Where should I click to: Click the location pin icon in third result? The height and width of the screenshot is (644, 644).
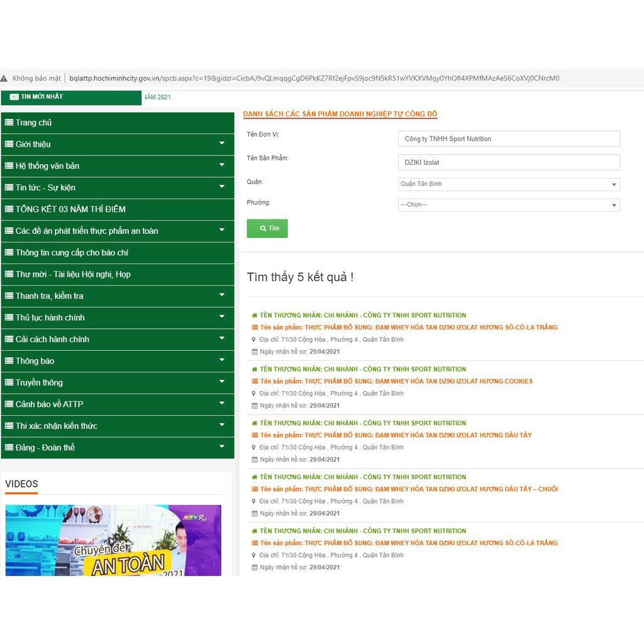(x=255, y=448)
